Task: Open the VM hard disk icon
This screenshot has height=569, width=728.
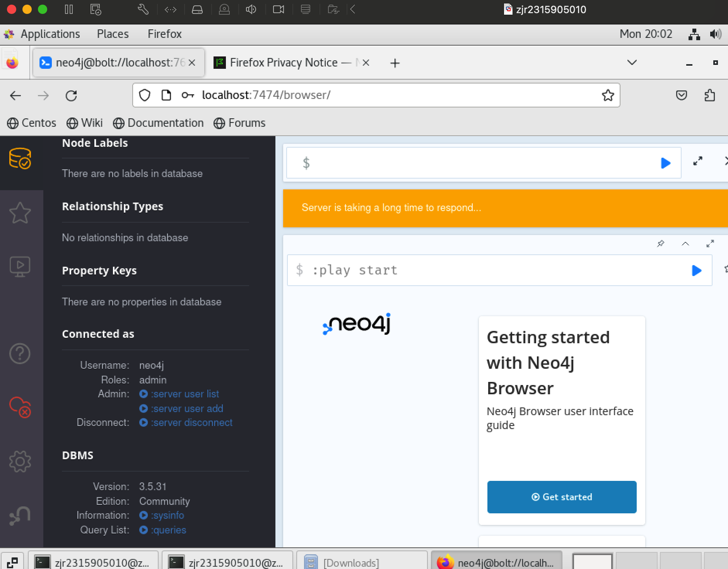Action: point(197,9)
